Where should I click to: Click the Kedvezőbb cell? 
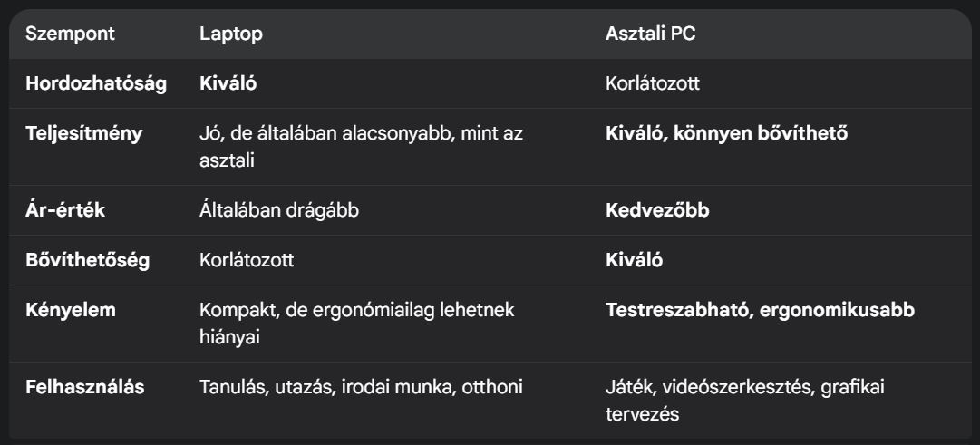point(657,210)
